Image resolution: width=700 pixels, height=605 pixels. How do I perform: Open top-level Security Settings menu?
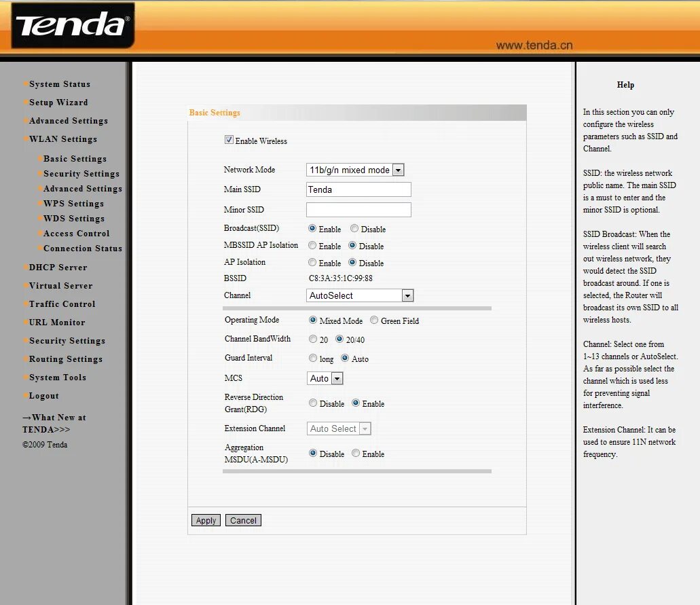point(67,341)
